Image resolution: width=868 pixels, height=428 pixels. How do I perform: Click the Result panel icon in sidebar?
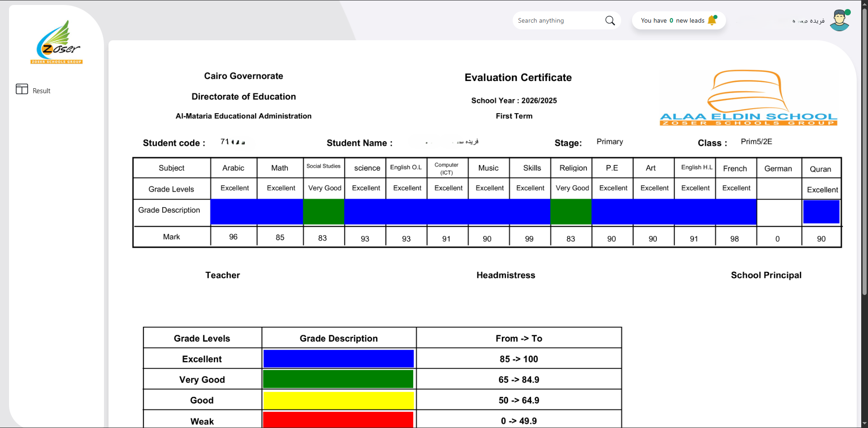pos(22,89)
